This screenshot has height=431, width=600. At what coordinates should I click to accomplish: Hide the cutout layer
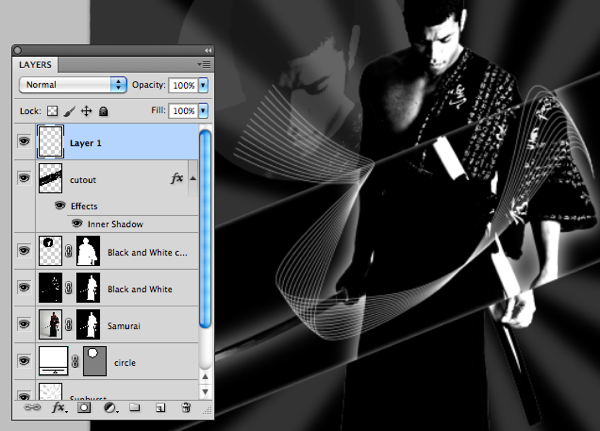pos(24,178)
